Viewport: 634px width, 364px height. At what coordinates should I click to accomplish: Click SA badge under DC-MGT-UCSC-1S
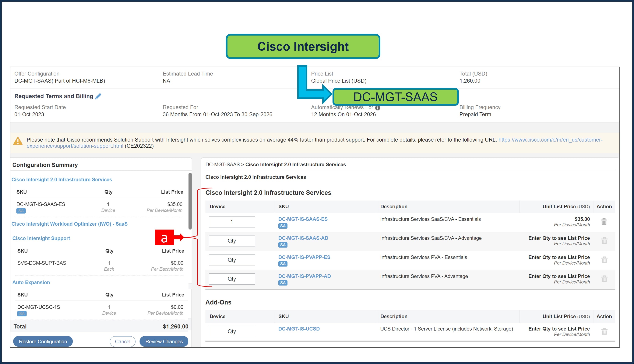22,314
